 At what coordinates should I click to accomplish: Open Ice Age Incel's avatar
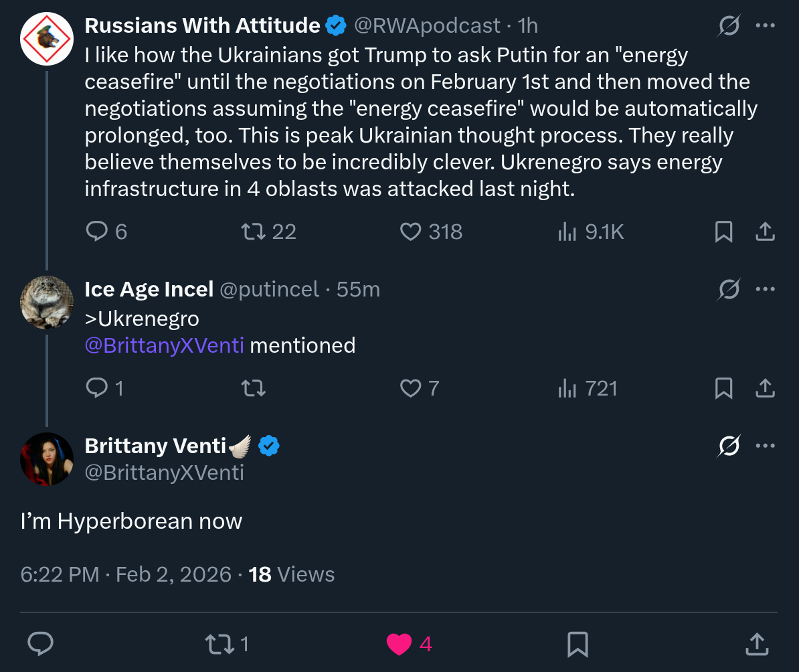point(47,303)
